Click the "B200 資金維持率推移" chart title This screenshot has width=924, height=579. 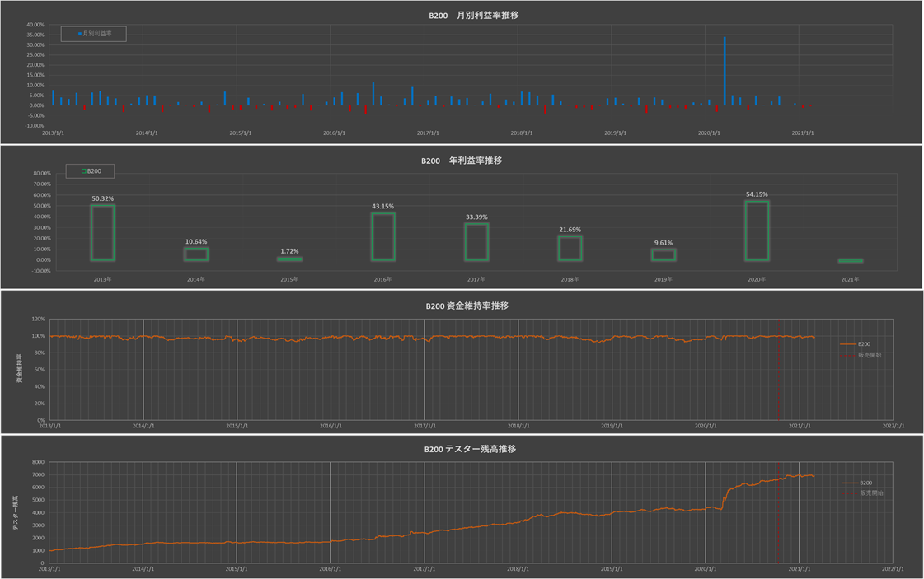click(x=467, y=306)
